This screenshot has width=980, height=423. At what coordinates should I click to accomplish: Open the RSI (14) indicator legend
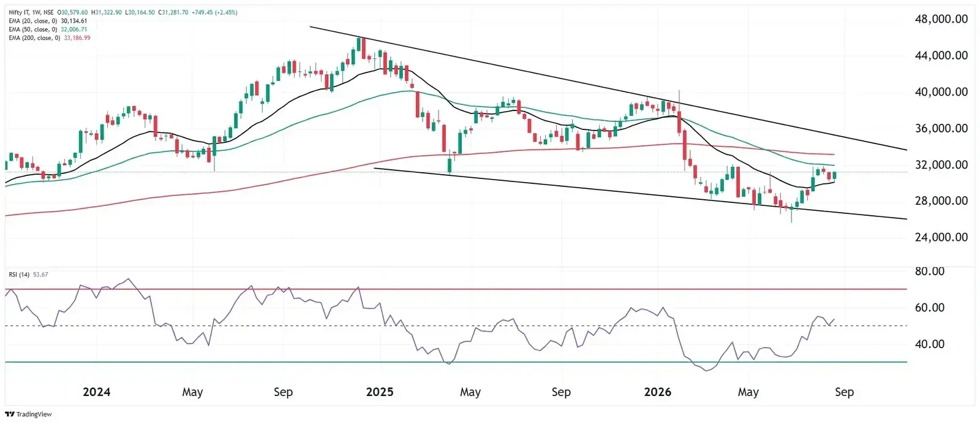point(19,275)
